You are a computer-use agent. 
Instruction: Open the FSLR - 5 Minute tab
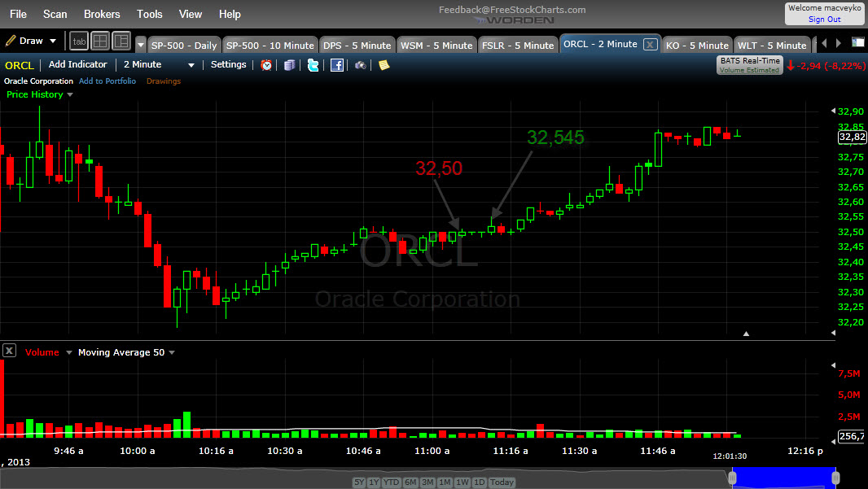pyautogui.click(x=518, y=46)
